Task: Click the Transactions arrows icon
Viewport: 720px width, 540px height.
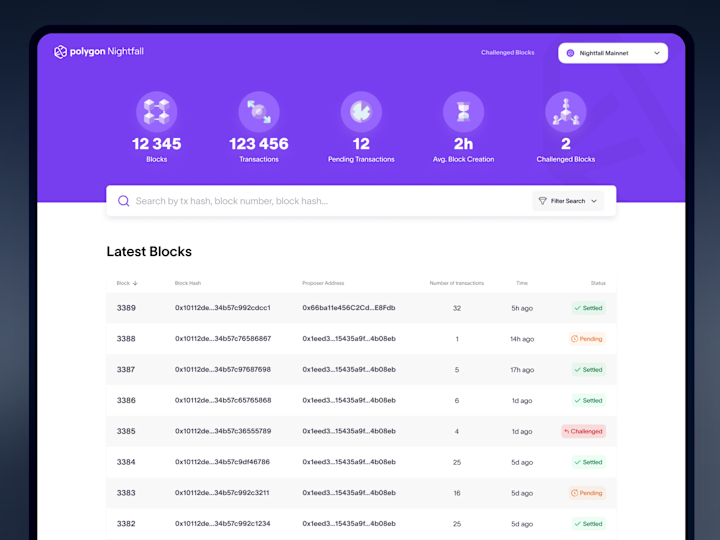Action: tap(259, 112)
